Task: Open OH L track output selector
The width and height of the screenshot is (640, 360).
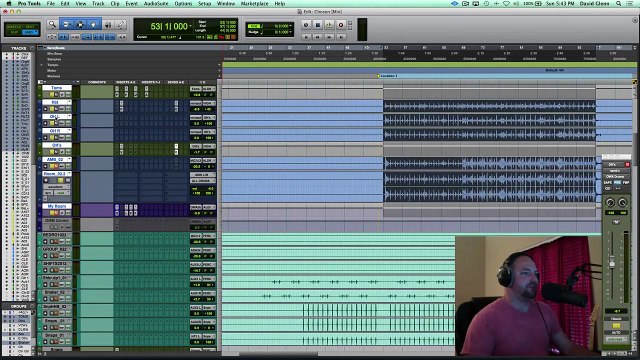Action: 209,118
